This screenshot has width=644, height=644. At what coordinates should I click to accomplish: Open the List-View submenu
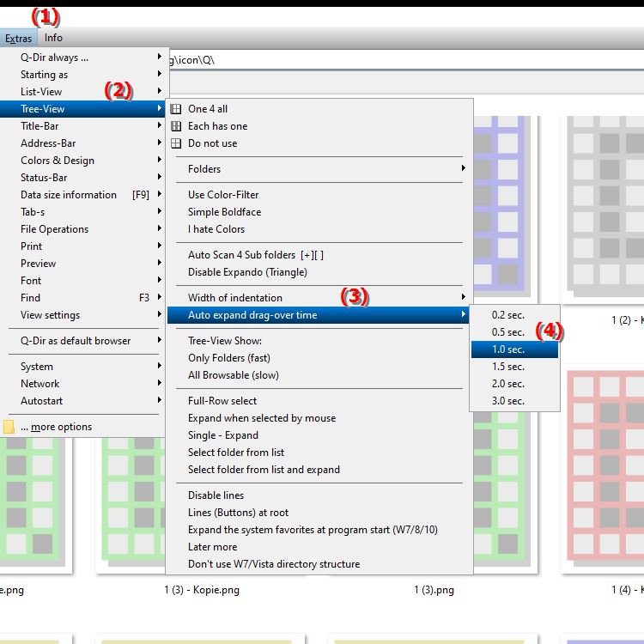[82, 92]
